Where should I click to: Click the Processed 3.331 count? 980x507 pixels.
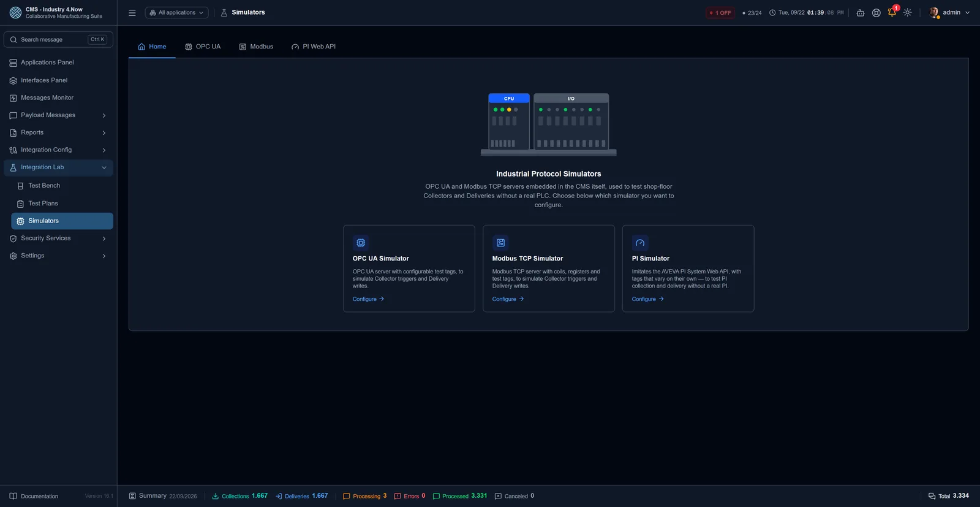tap(479, 496)
